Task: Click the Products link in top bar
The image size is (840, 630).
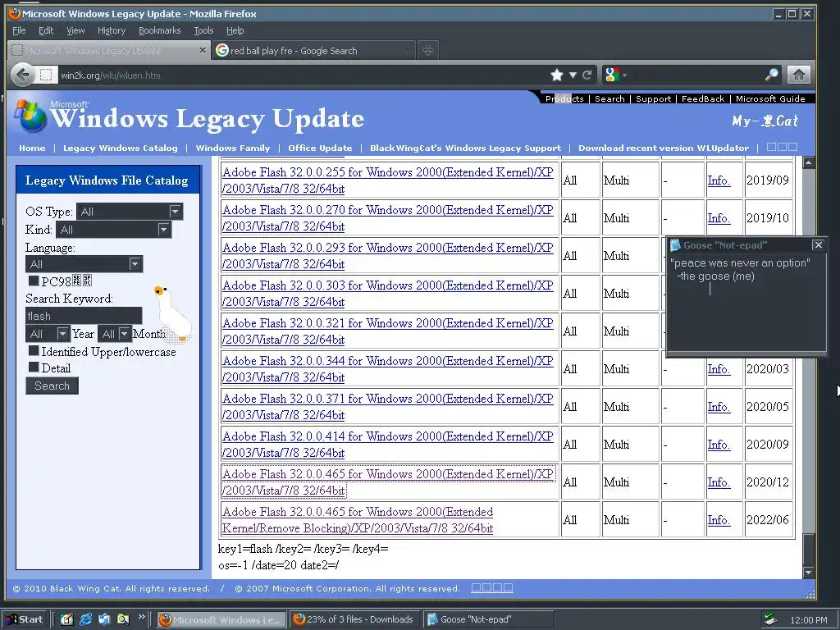Action: click(564, 98)
